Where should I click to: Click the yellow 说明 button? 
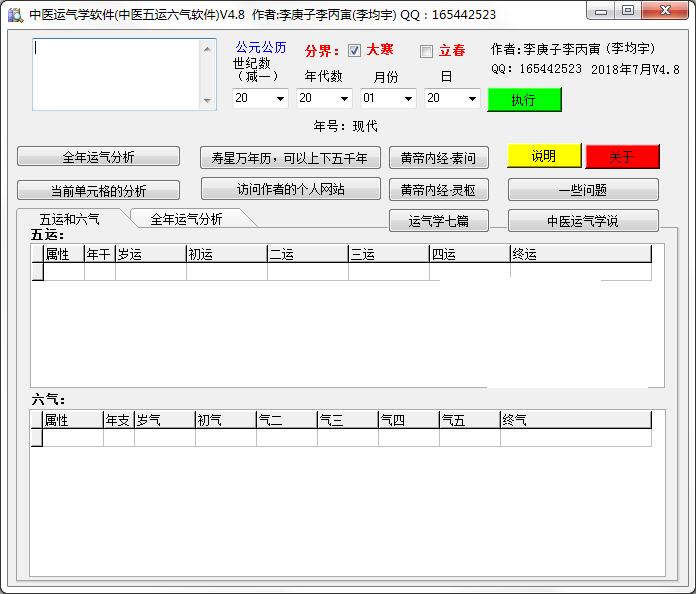(x=543, y=156)
